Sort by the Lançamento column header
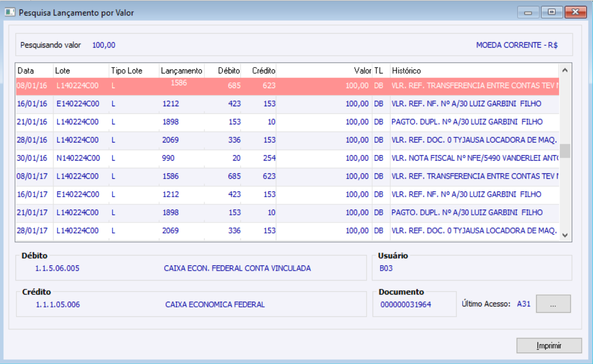This screenshot has width=593, height=364. (x=182, y=70)
